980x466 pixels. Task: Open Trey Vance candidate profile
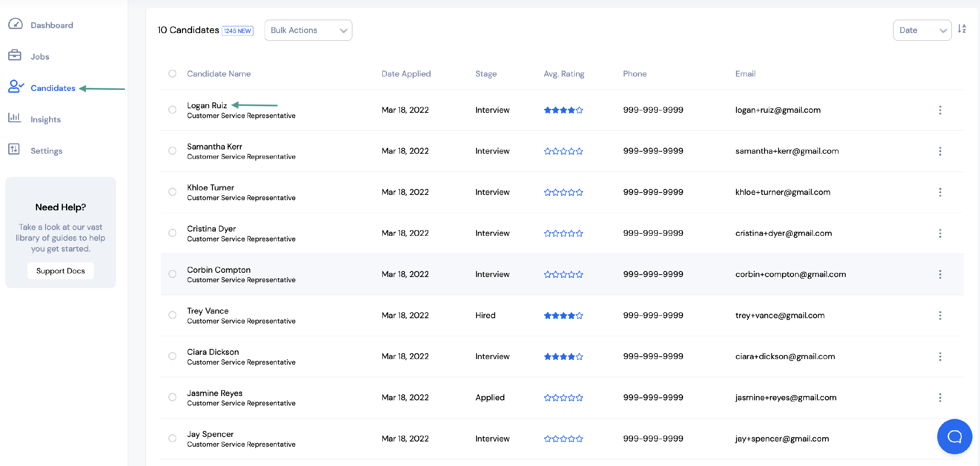click(208, 311)
